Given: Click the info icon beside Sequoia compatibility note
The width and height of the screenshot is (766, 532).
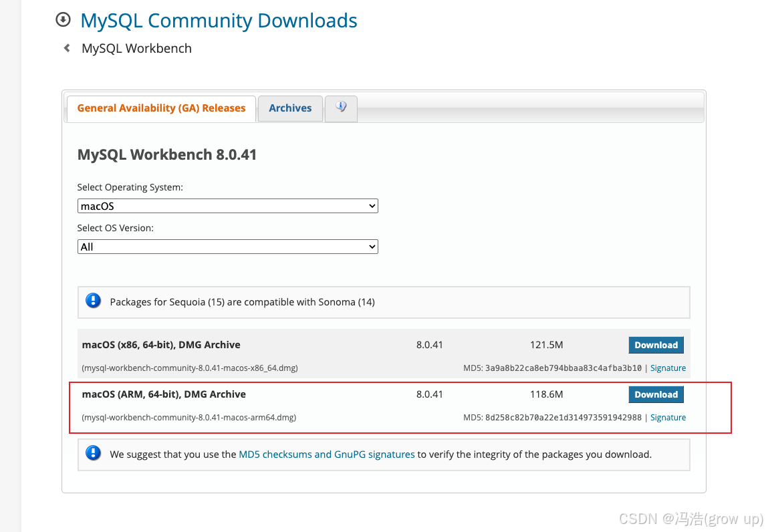Looking at the screenshot, I should [x=94, y=301].
